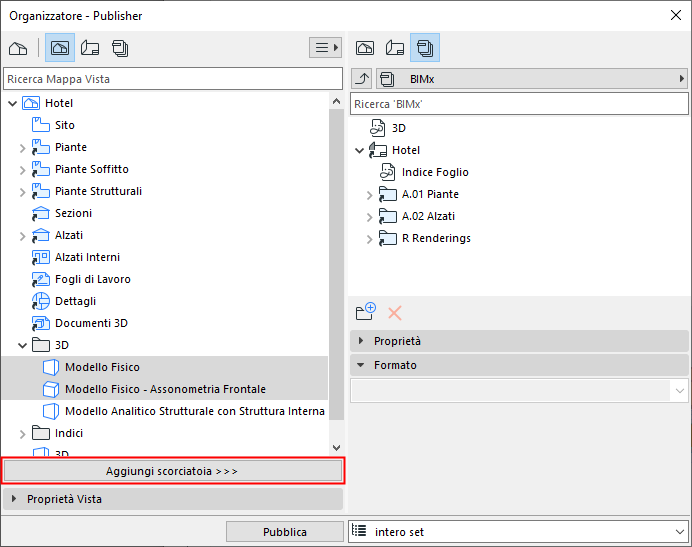The height and width of the screenshot is (547, 692).
Task: Click the axonometry cube icon of Assonometria Frontale
Action: [x=51, y=389]
